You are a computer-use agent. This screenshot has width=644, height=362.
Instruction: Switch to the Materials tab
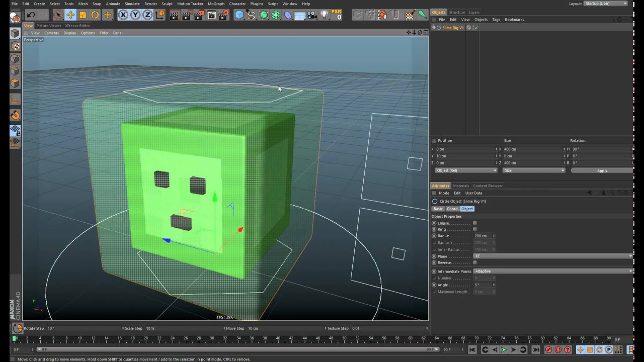click(x=461, y=186)
